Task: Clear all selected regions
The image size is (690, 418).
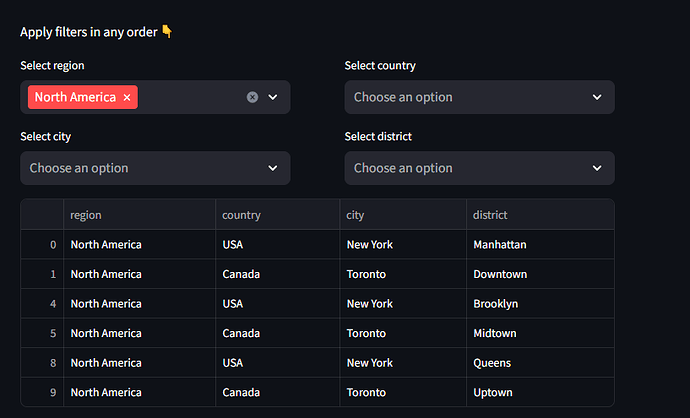Action: 252,97
